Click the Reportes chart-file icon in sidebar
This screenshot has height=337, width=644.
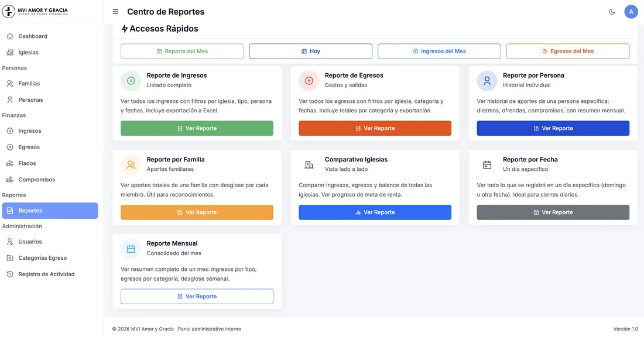pyautogui.click(x=10, y=211)
